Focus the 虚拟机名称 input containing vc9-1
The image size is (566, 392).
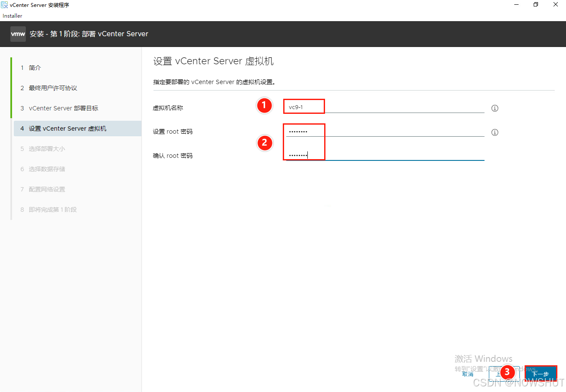coord(385,107)
